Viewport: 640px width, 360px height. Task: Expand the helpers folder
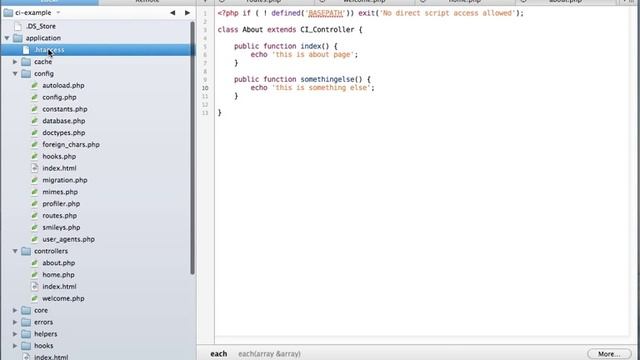(15, 334)
